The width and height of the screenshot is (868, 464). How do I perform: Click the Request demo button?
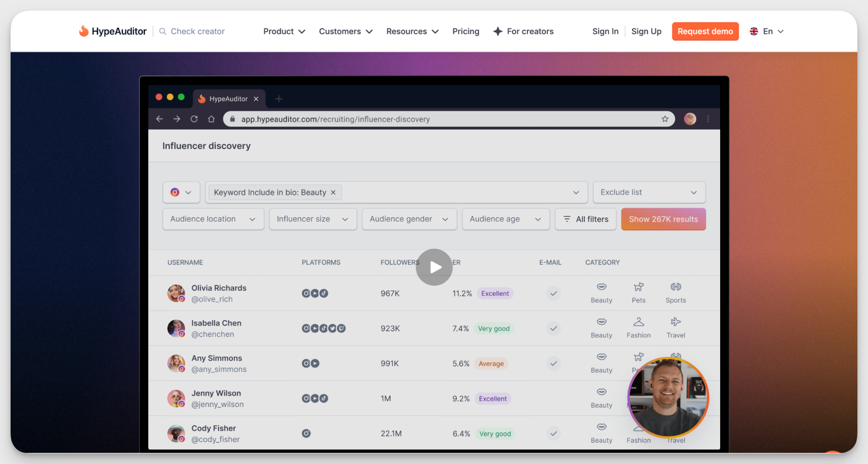705,31
